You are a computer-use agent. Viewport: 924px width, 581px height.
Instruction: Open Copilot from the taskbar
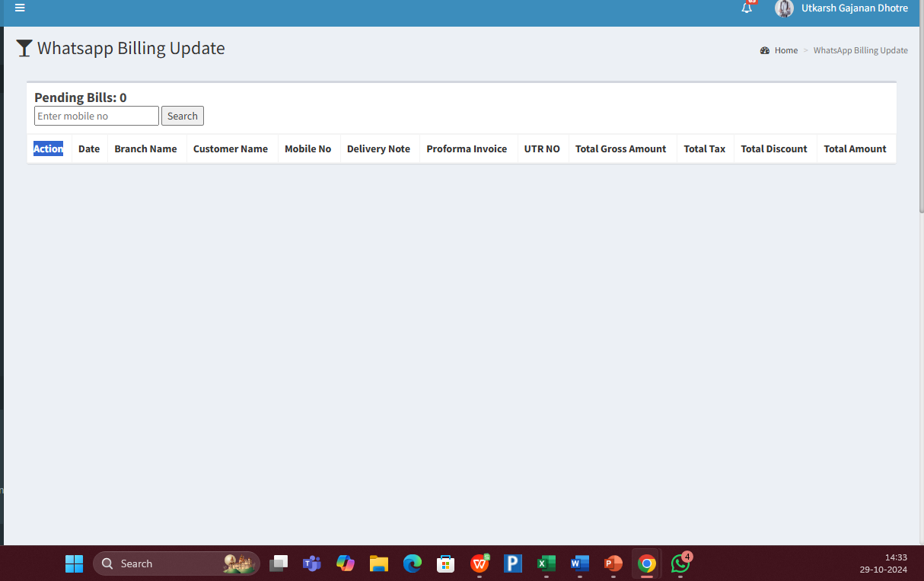click(x=346, y=563)
